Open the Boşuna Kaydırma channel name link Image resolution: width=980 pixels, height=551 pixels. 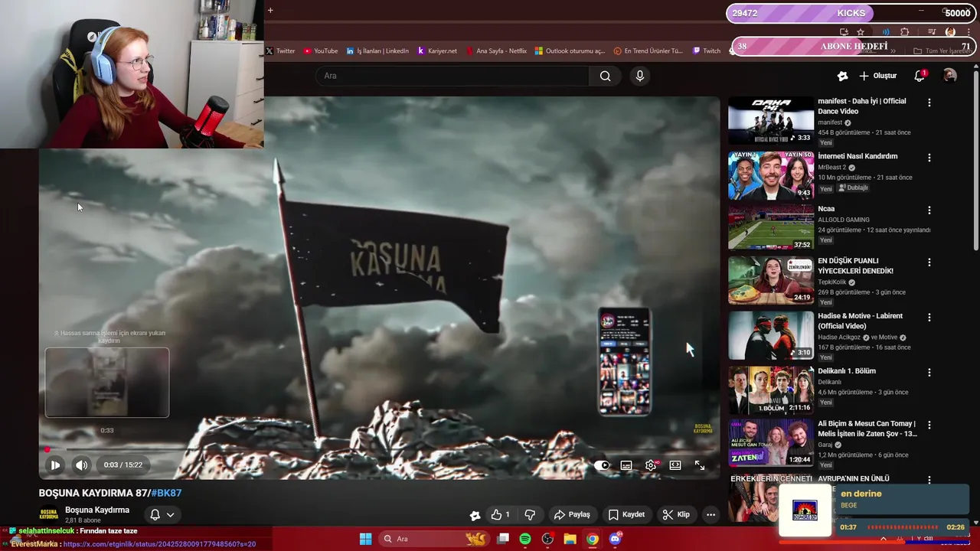97,510
